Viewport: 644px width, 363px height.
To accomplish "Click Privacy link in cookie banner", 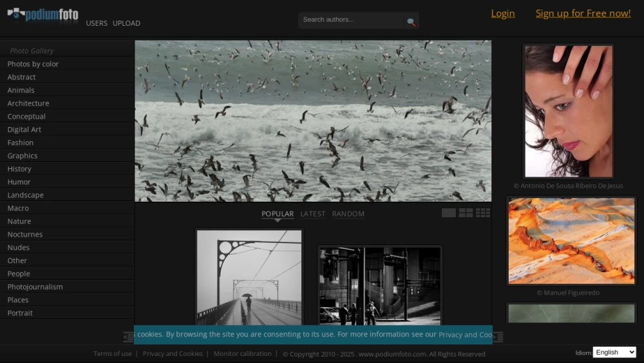I will coord(466,335).
